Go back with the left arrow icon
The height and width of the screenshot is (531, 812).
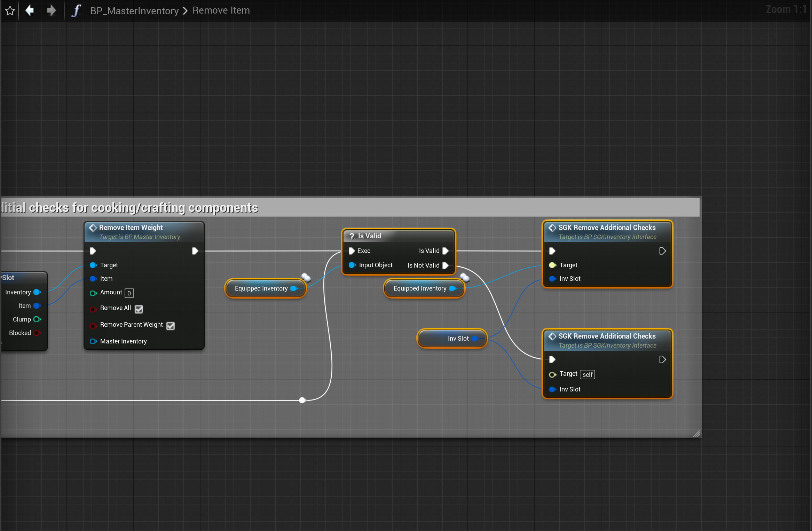pyautogui.click(x=30, y=10)
